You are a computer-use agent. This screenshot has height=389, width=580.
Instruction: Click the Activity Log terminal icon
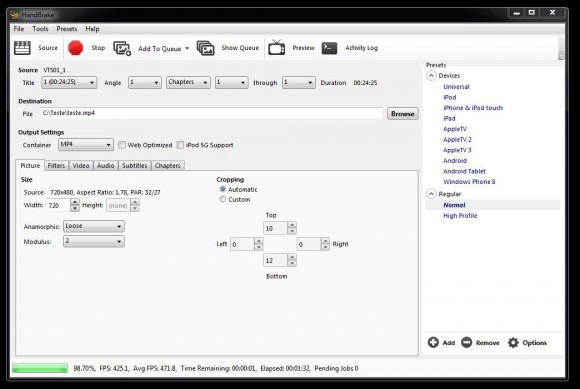tap(329, 48)
